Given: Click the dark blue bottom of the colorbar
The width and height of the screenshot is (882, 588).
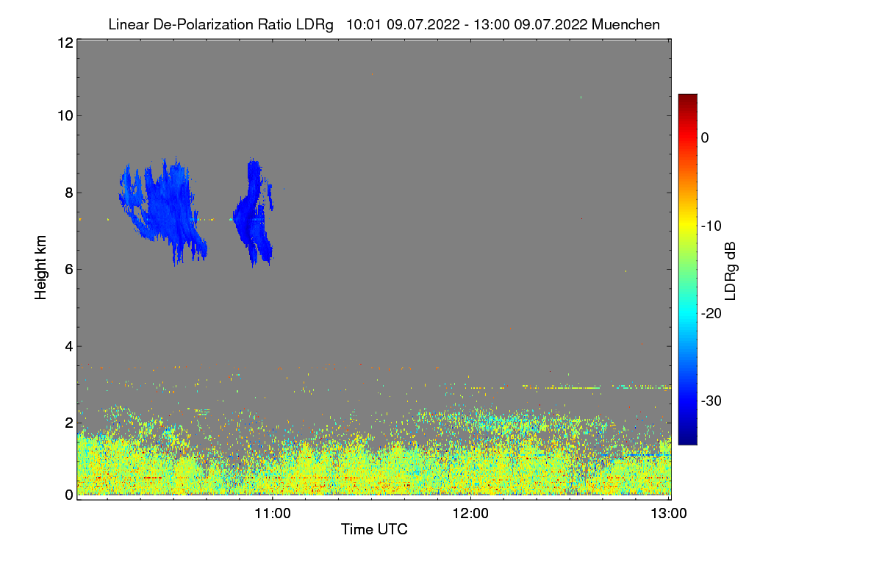Looking at the screenshot, I should pyautogui.click(x=687, y=438).
